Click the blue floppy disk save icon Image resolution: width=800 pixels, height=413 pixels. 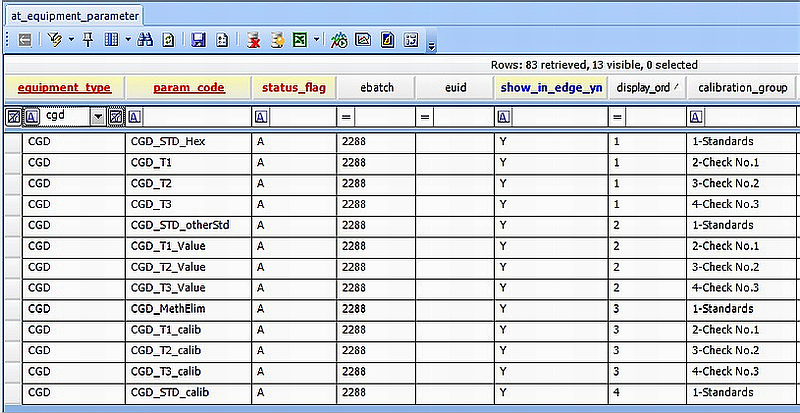[x=198, y=40]
